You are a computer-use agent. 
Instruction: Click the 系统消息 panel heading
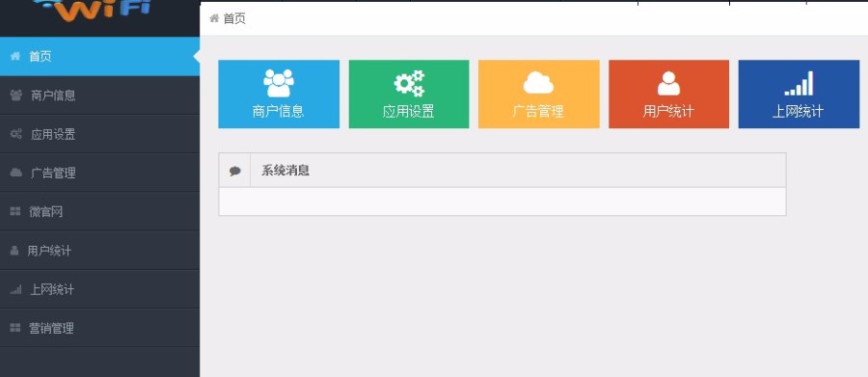(x=285, y=171)
